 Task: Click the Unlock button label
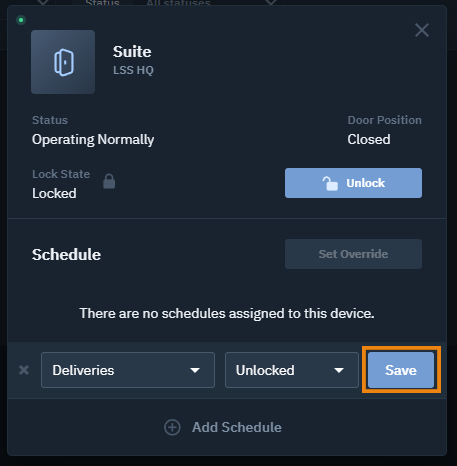(366, 183)
